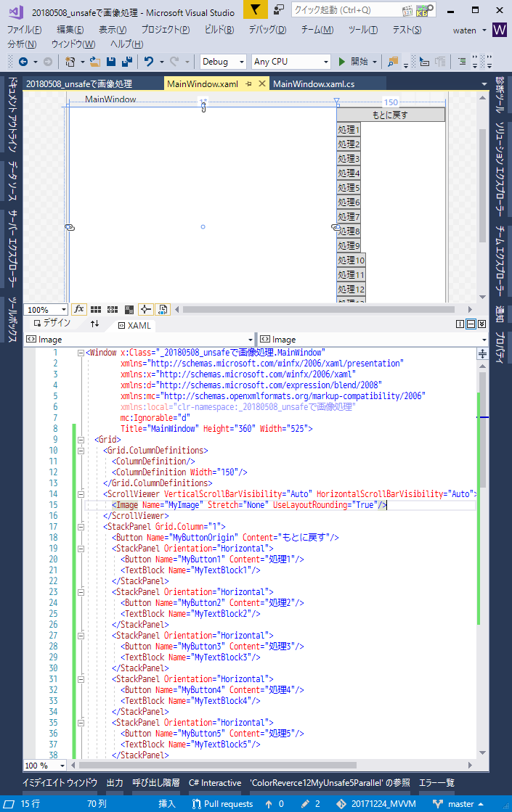Click the editor split handle icon above scrollbar
Screen dimensions: 512x812
pos(482,353)
